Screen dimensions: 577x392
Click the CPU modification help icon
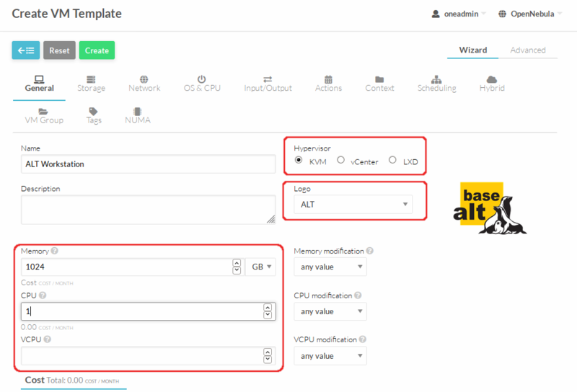click(x=358, y=295)
